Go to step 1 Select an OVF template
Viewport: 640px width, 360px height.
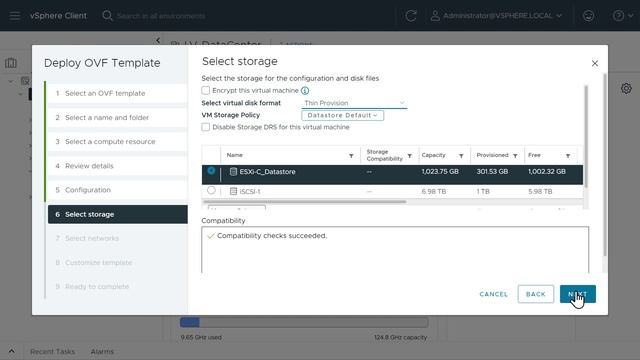(117, 93)
